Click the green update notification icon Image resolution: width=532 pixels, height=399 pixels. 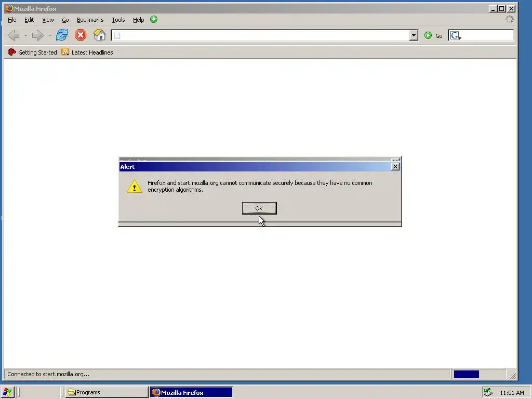(154, 19)
